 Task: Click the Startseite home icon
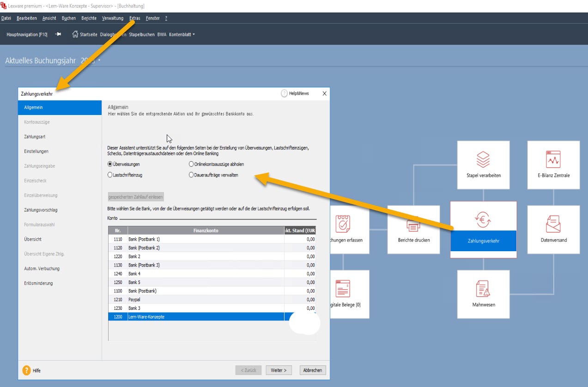[75, 34]
